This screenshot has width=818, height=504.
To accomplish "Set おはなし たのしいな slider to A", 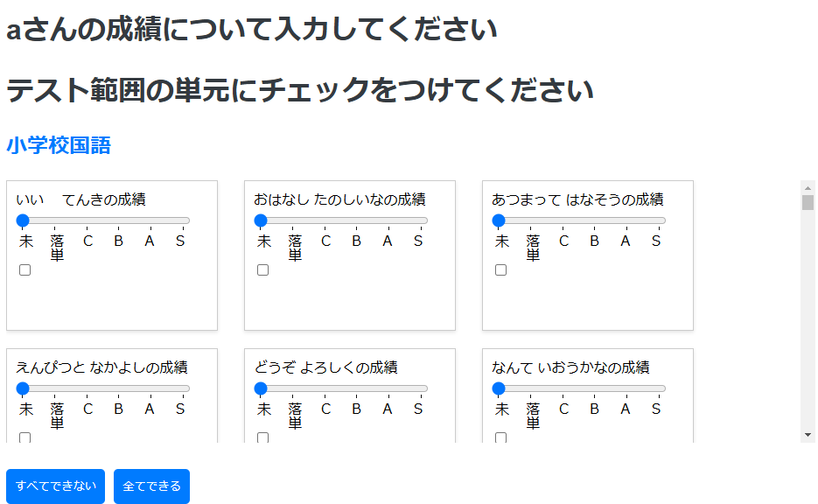I will (x=388, y=220).
